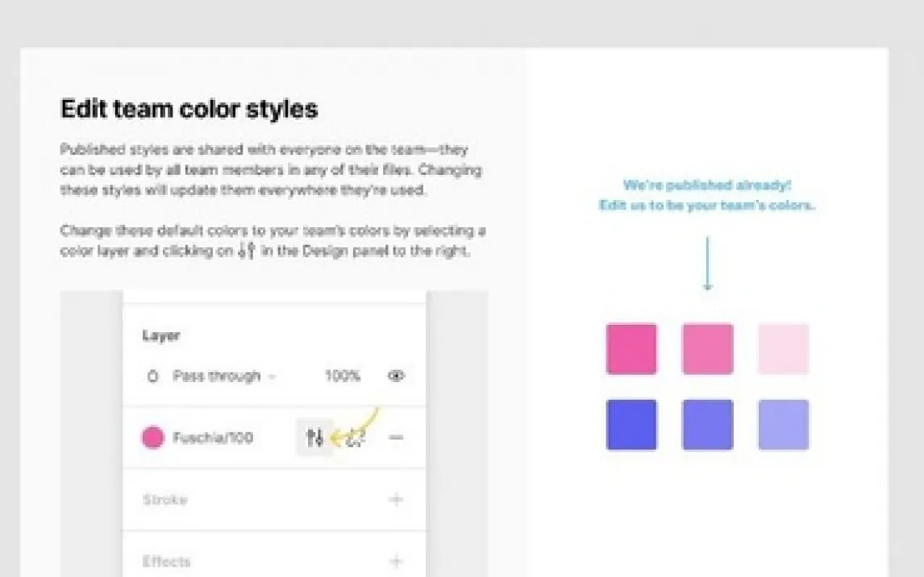Click the blend mode droplet icon
Screen dimensions: 924x577
[x=152, y=376]
